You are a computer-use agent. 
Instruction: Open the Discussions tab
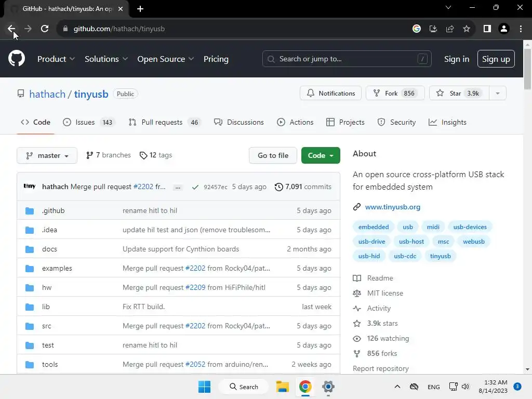[239, 122]
